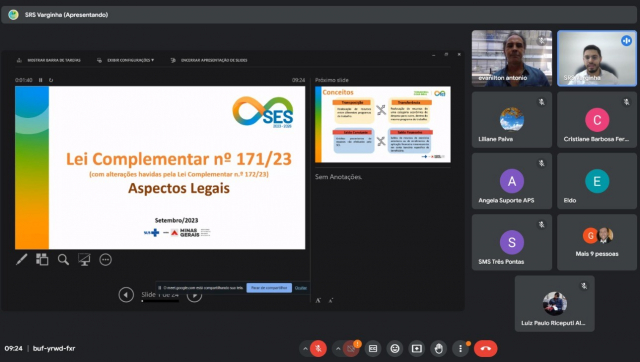640x362 pixels.
Task: Click the black out slideshow screen icon
Action: pyautogui.click(x=84, y=260)
